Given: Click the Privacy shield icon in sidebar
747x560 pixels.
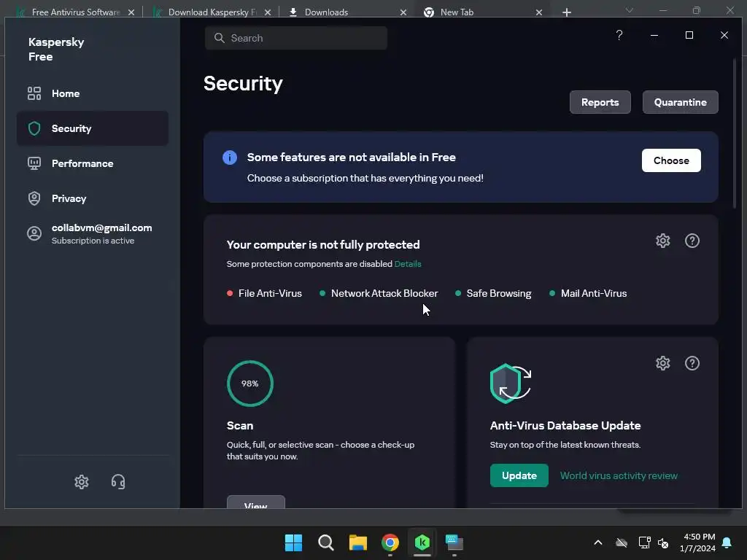Looking at the screenshot, I should point(34,198).
